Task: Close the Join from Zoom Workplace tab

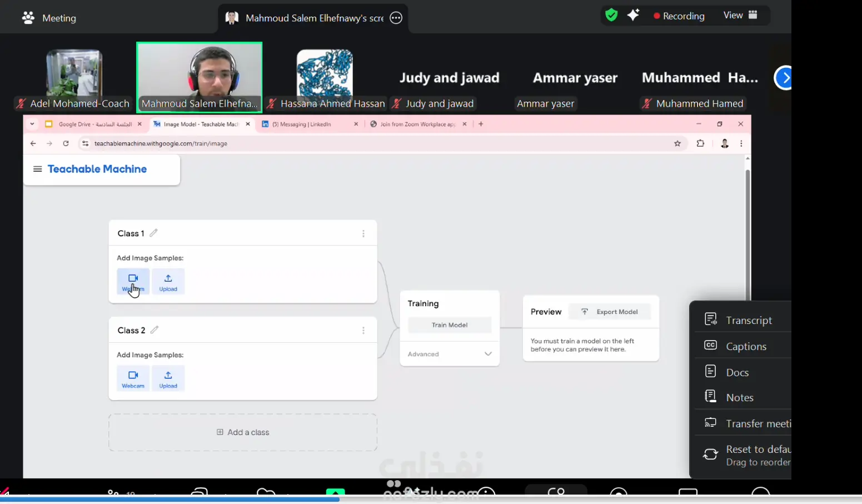Action: tap(465, 124)
